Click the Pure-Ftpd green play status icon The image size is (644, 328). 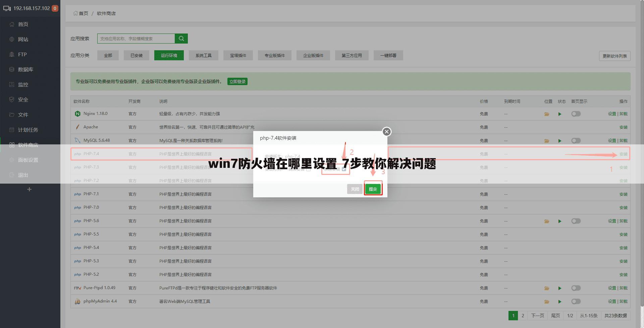coord(560,288)
